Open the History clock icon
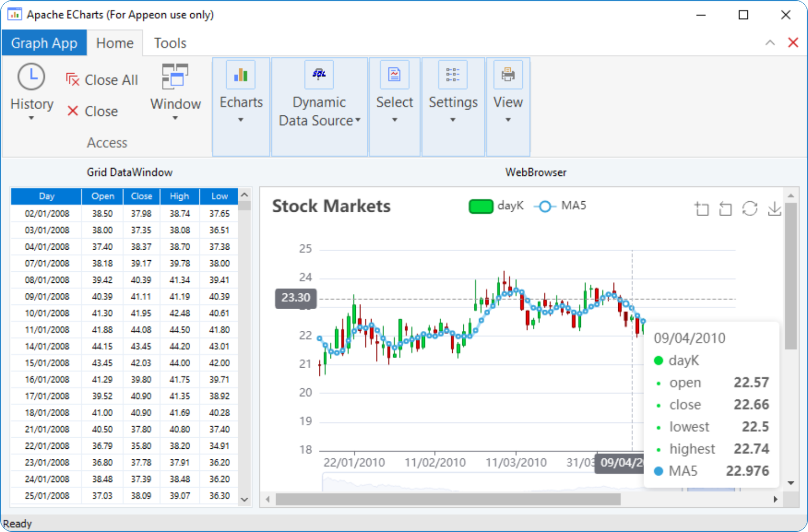The width and height of the screenshot is (808, 532). click(32, 77)
